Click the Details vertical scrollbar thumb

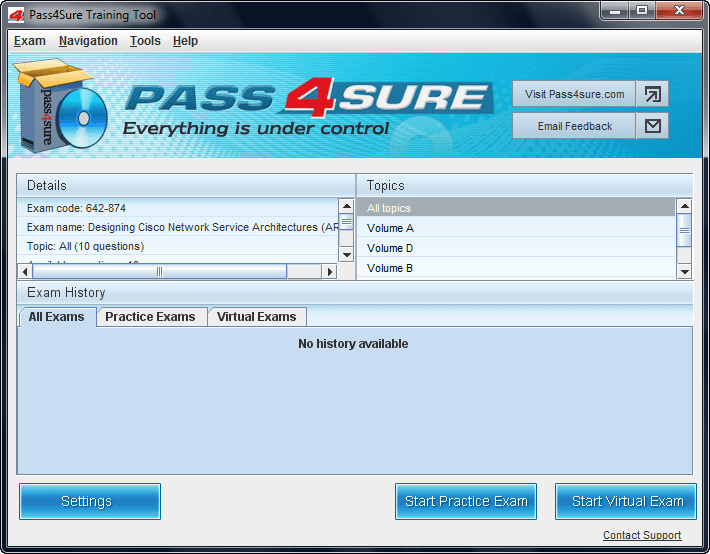click(x=346, y=222)
